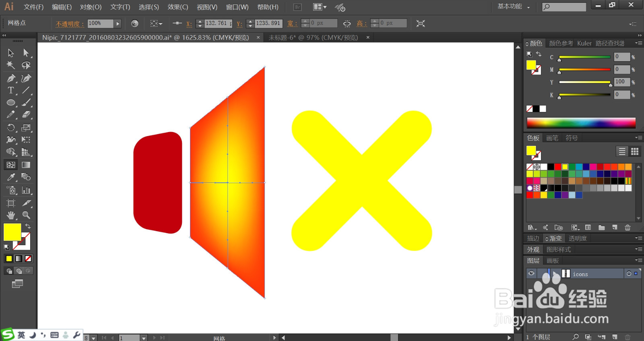The width and height of the screenshot is (644, 341).
Task: Swap fill and stroke in toolbox
Action: click(28, 226)
